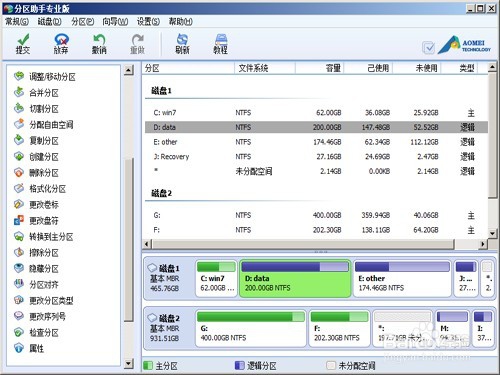Screen dimensions: 500x375
Task: Choose 转换到主分区 operation
Action: pos(43,237)
